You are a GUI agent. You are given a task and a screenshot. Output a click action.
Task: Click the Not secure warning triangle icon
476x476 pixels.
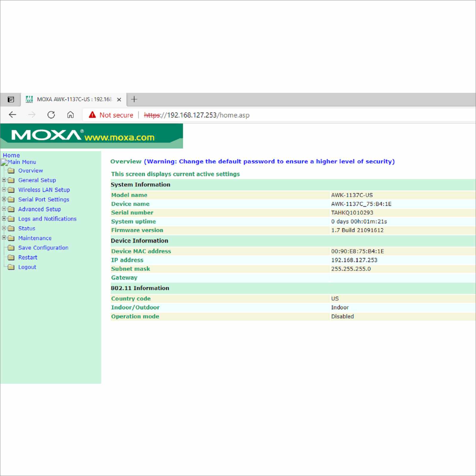pos(92,115)
